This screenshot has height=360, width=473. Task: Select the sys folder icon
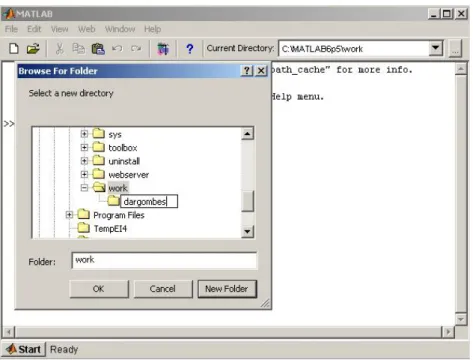click(x=99, y=134)
